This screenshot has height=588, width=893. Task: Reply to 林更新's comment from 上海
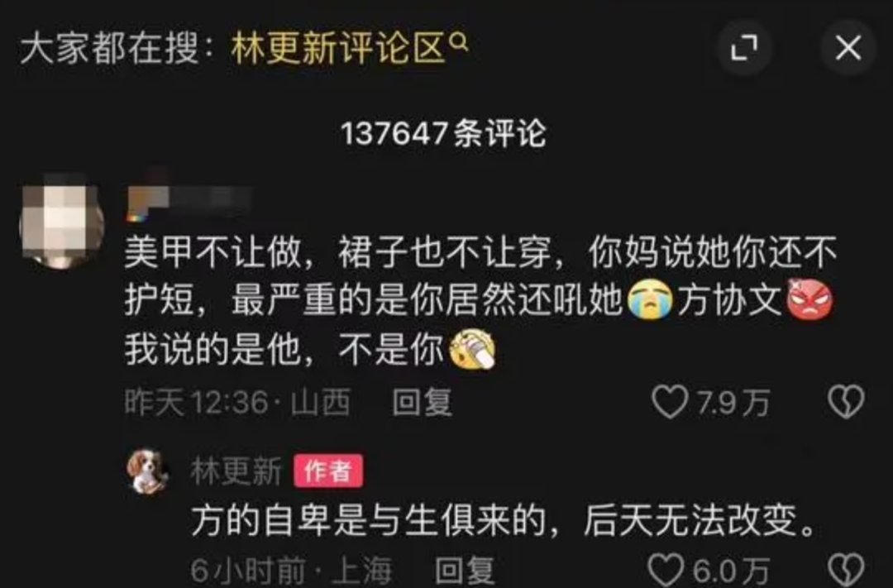[465, 570]
